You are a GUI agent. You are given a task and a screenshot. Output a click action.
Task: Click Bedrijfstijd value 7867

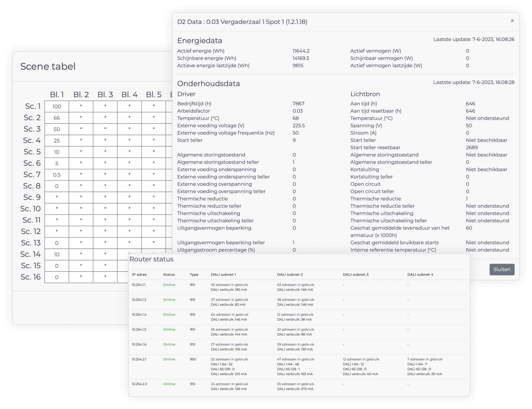pyautogui.click(x=298, y=104)
